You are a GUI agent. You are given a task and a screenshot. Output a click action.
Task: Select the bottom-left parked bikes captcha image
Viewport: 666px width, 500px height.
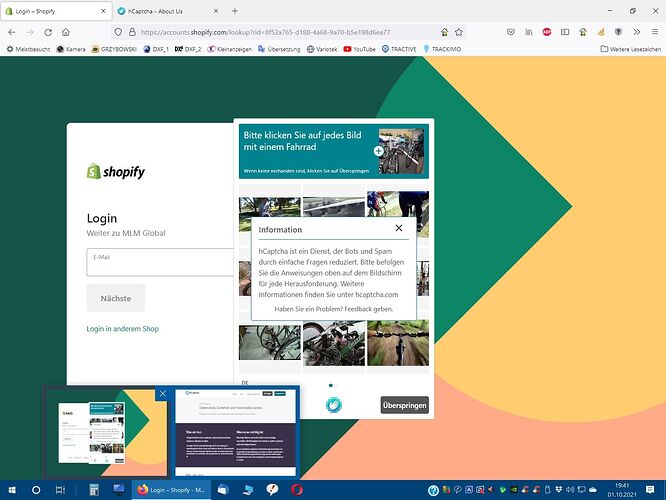click(x=270, y=343)
